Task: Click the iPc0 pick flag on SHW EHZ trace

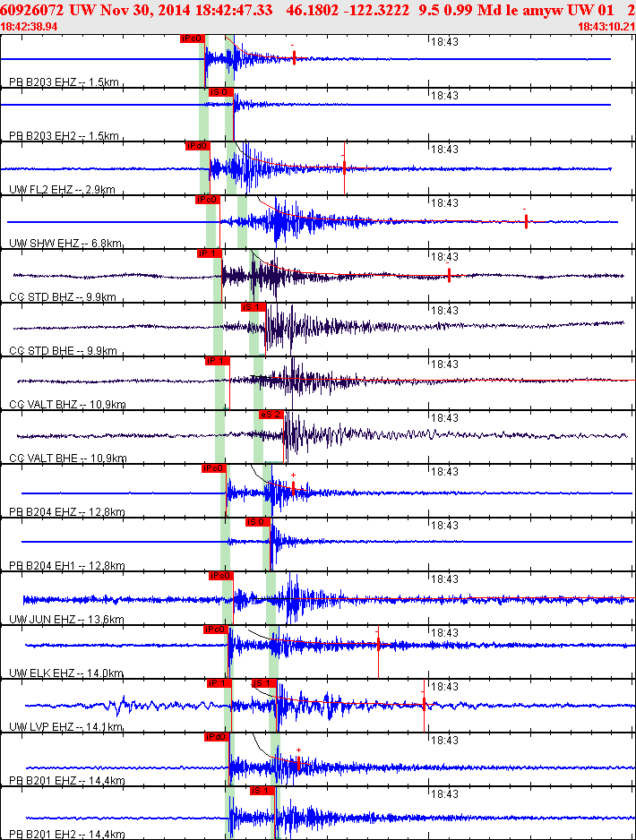Action: (x=207, y=200)
